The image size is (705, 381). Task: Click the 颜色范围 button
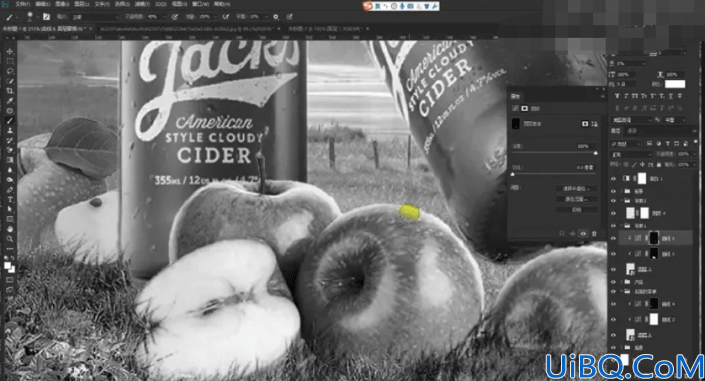(576, 199)
